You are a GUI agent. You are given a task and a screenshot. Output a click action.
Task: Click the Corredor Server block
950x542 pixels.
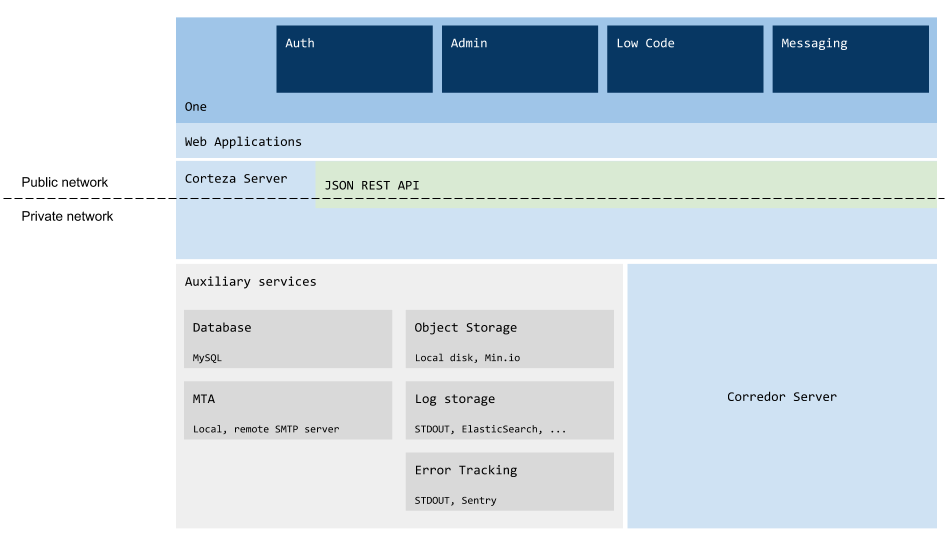tap(782, 396)
